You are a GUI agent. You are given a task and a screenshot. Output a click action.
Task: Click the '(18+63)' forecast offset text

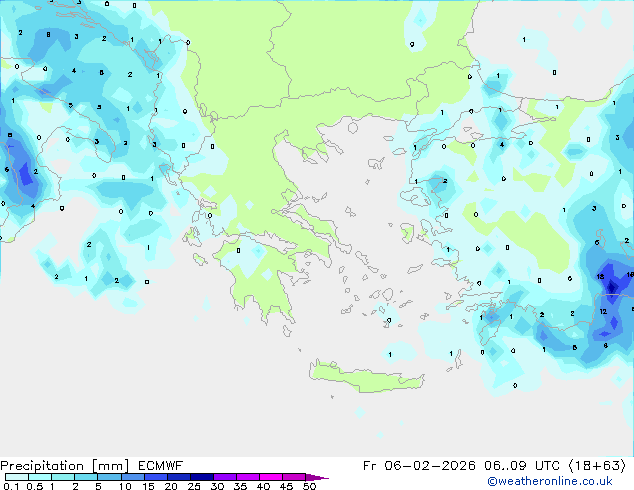click(x=597, y=466)
